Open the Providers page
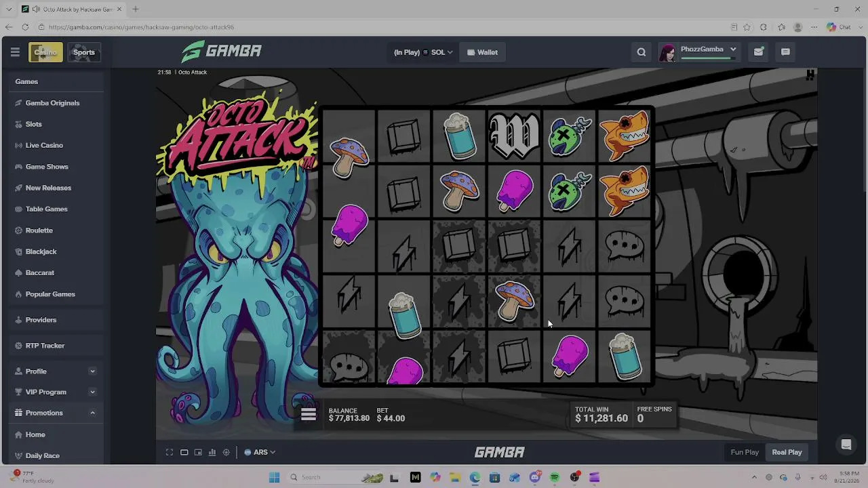The height and width of the screenshot is (488, 868). [56, 320]
